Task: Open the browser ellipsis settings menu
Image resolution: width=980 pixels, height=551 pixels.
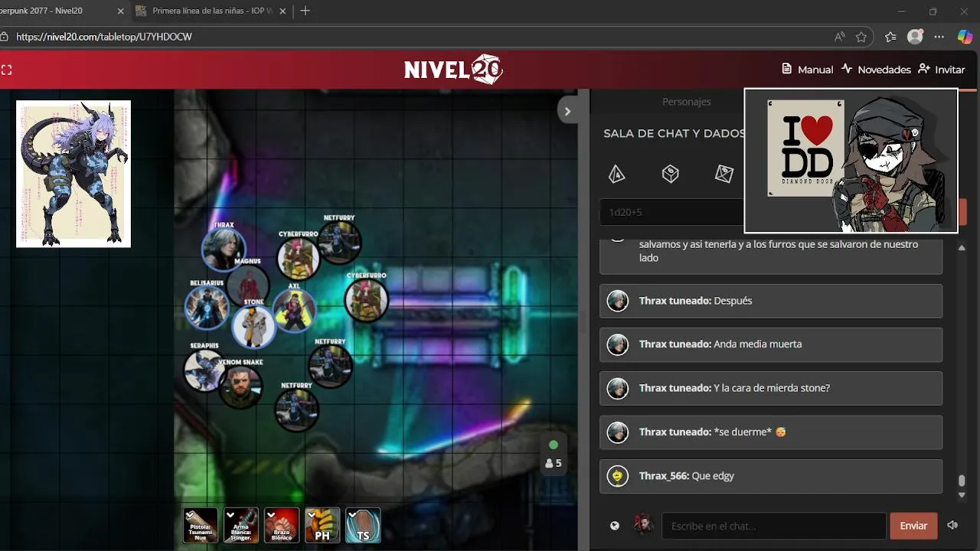Action: [x=939, y=37]
